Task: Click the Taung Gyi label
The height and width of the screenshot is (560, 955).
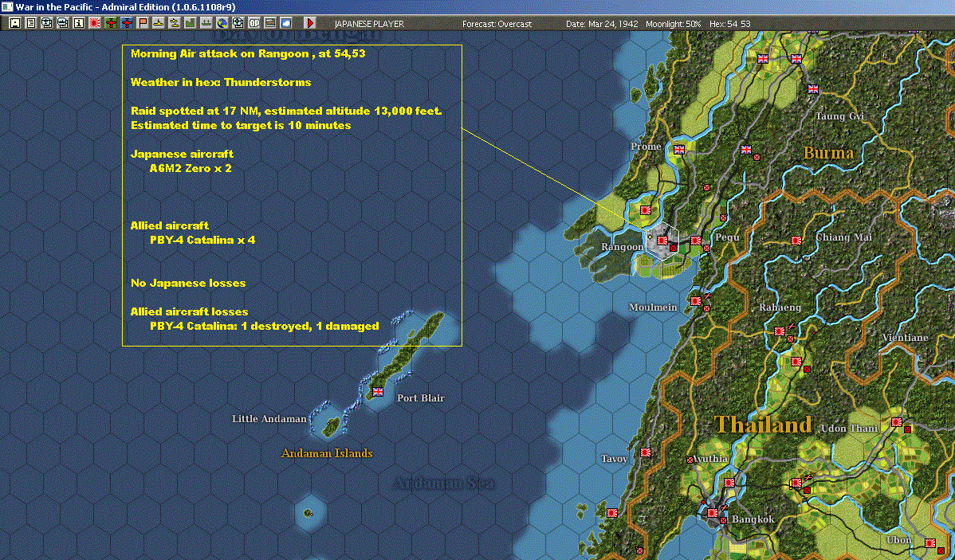Action: (839, 116)
